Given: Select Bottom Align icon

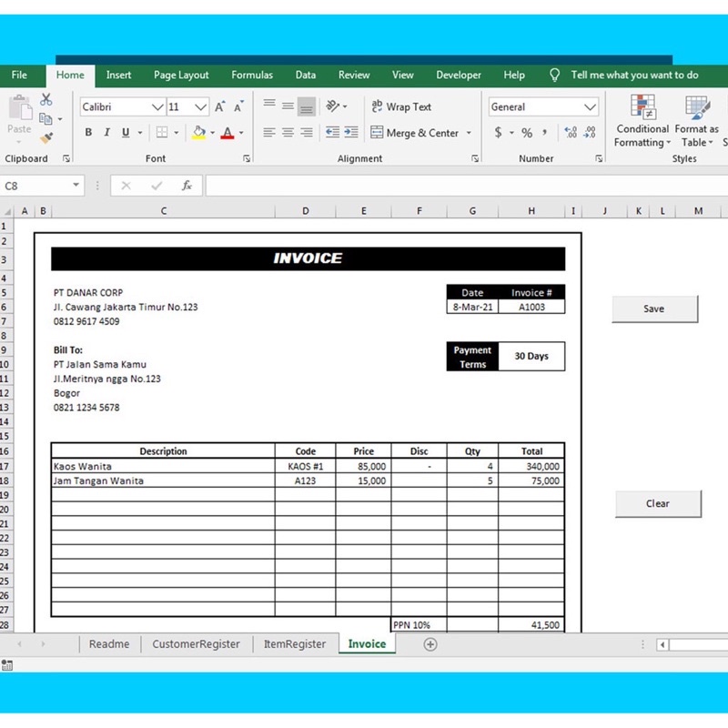Looking at the screenshot, I should click(307, 106).
